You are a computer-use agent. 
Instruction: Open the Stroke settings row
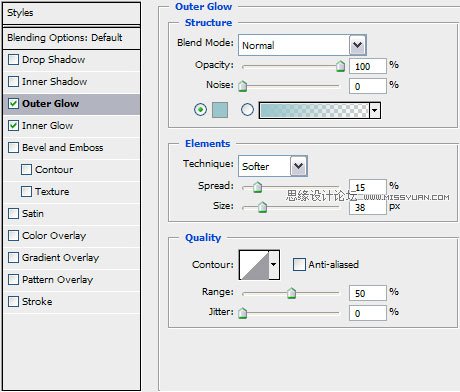point(71,302)
